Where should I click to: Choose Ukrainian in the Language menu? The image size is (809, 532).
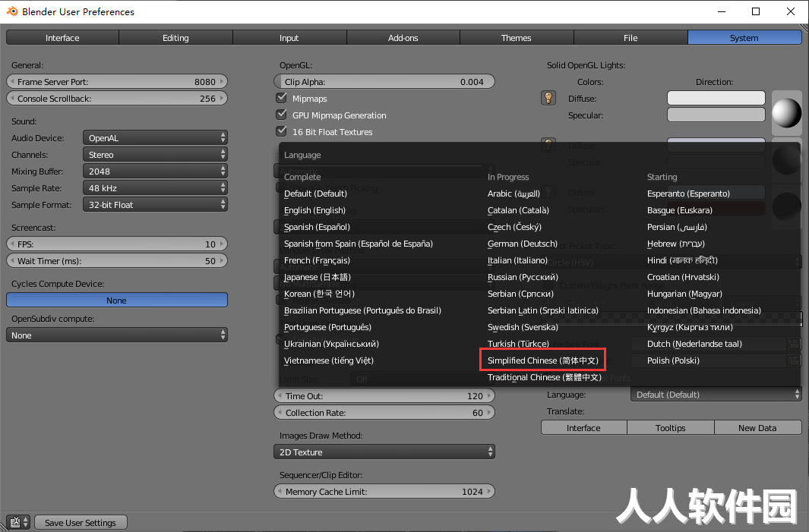click(x=331, y=343)
